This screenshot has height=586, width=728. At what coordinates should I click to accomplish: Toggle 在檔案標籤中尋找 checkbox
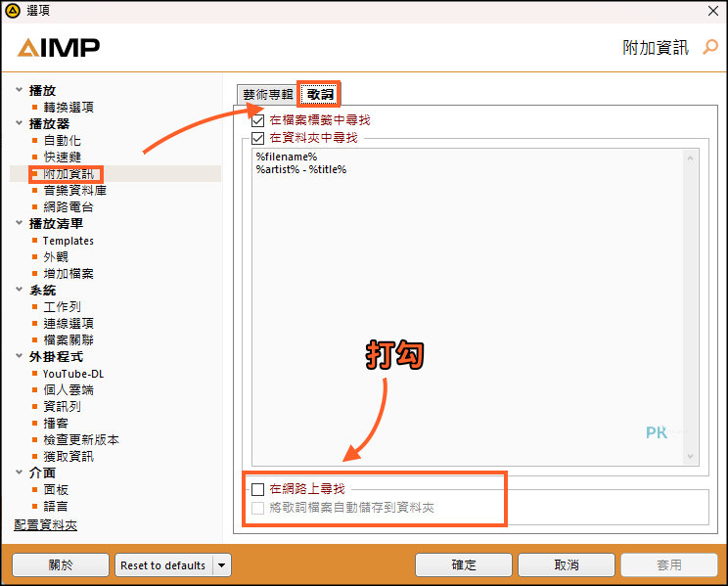pyautogui.click(x=258, y=120)
